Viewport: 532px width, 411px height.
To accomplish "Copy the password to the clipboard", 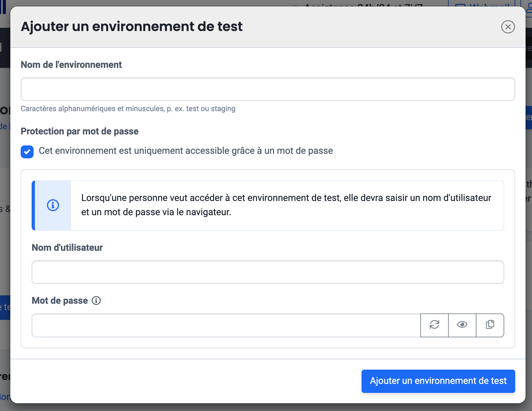I will click(x=490, y=325).
